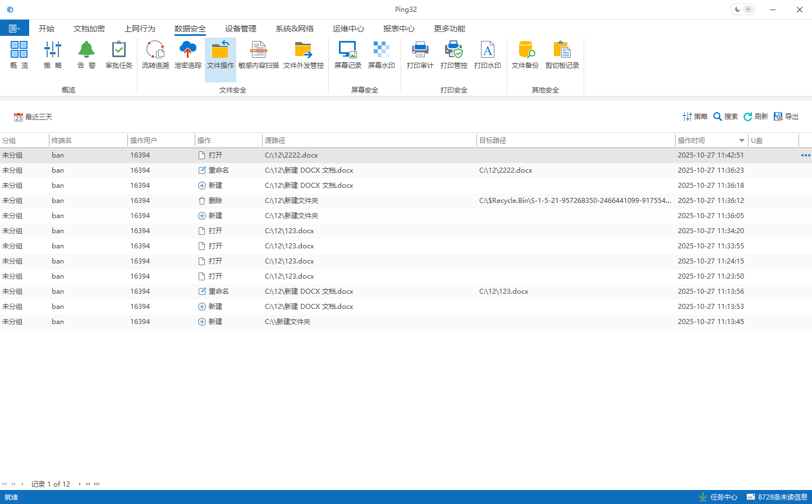Open the 流转追溯 tool

click(155, 55)
